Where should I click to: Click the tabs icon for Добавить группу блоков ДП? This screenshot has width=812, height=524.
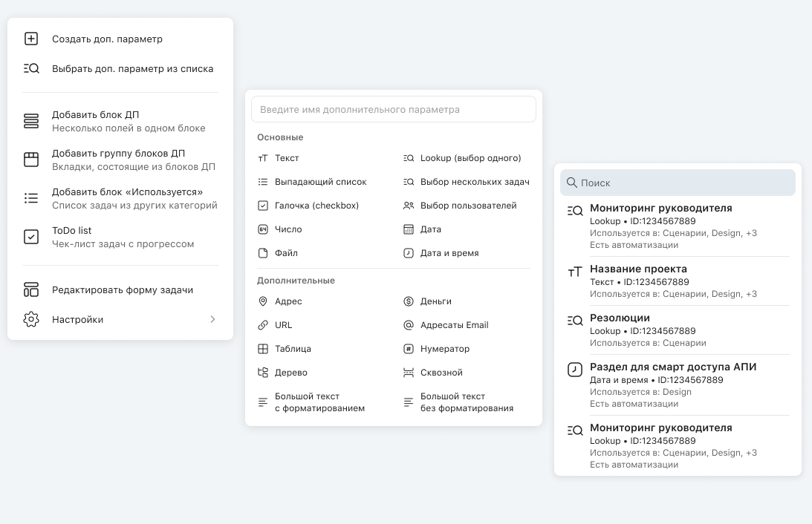[x=31, y=160]
